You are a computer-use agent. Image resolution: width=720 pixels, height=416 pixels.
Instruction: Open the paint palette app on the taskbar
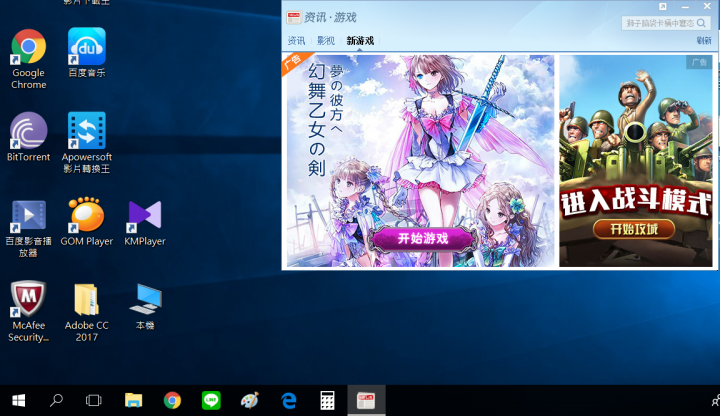(250, 401)
